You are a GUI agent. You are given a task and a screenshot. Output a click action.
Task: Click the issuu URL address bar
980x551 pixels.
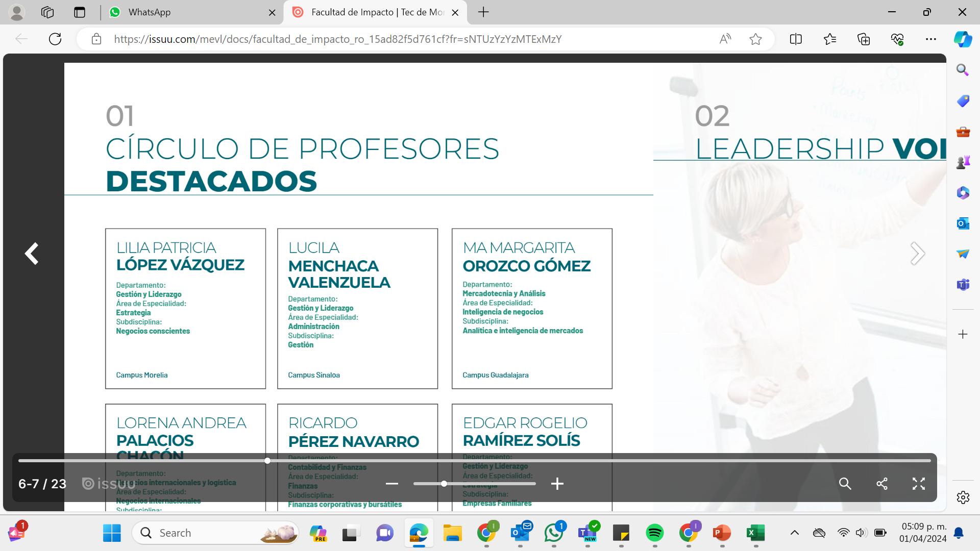[x=337, y=39]
